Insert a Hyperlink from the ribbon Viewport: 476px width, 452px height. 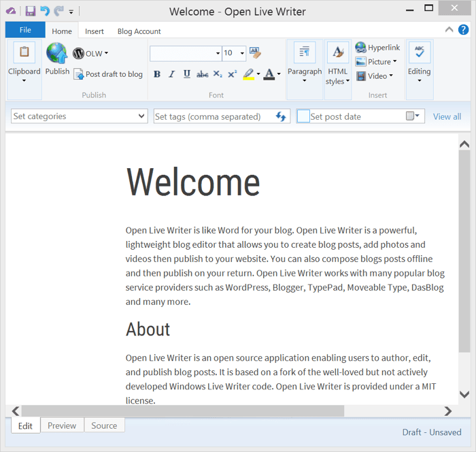377,48
